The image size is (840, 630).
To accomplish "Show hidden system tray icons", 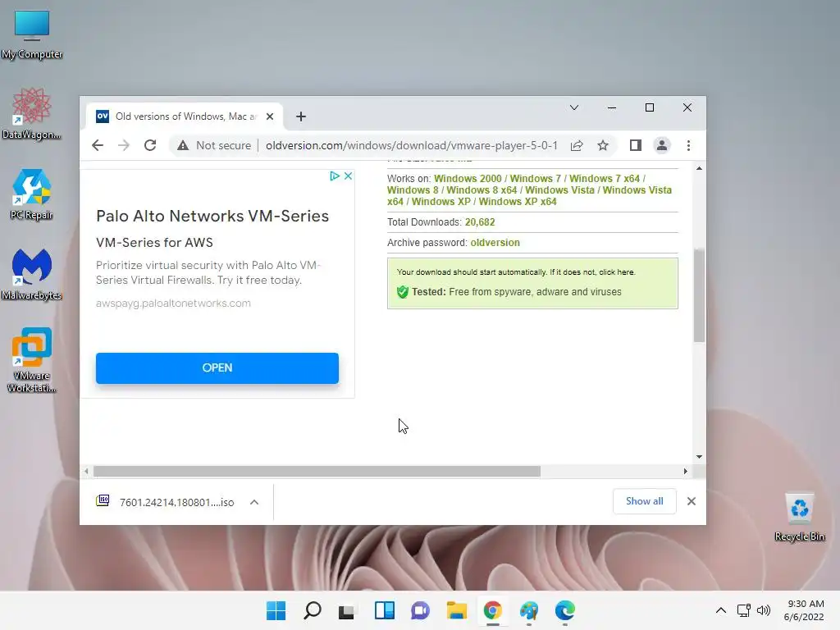I will [721, 610].
